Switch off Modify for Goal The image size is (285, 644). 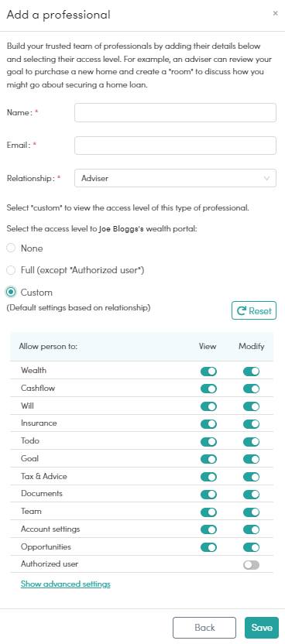[252, 459]
